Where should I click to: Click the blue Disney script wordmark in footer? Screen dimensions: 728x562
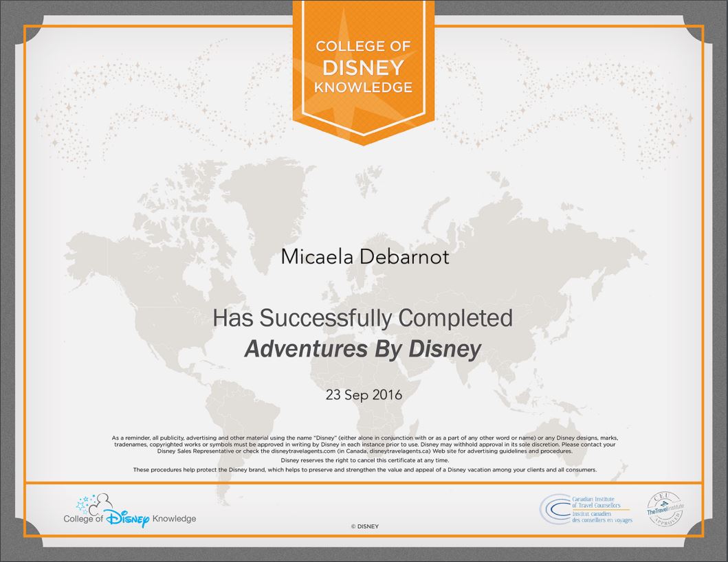coord(127,519)
